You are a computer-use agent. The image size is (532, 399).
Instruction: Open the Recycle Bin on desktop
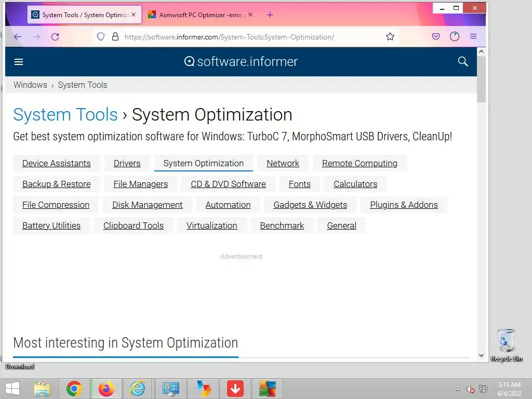[x=507, y=345]
